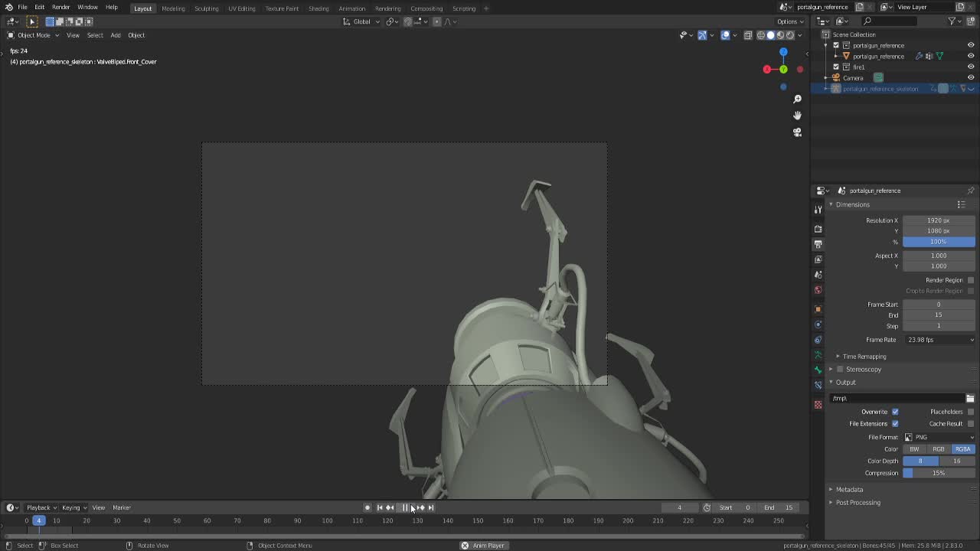This screenshot has width=980, height=551.
Task: Open the Object Mode dropdown
Action: (x=32, y=35)
